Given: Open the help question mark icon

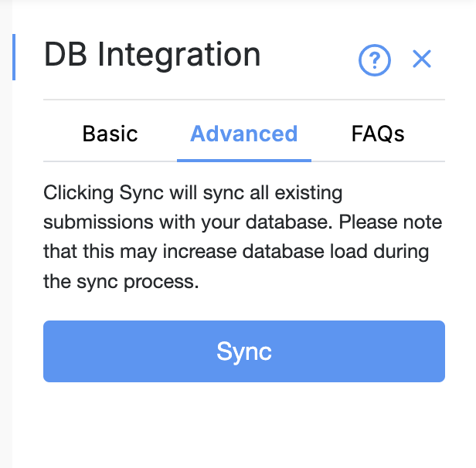Looking at the screenshot, I should (375, 59).
